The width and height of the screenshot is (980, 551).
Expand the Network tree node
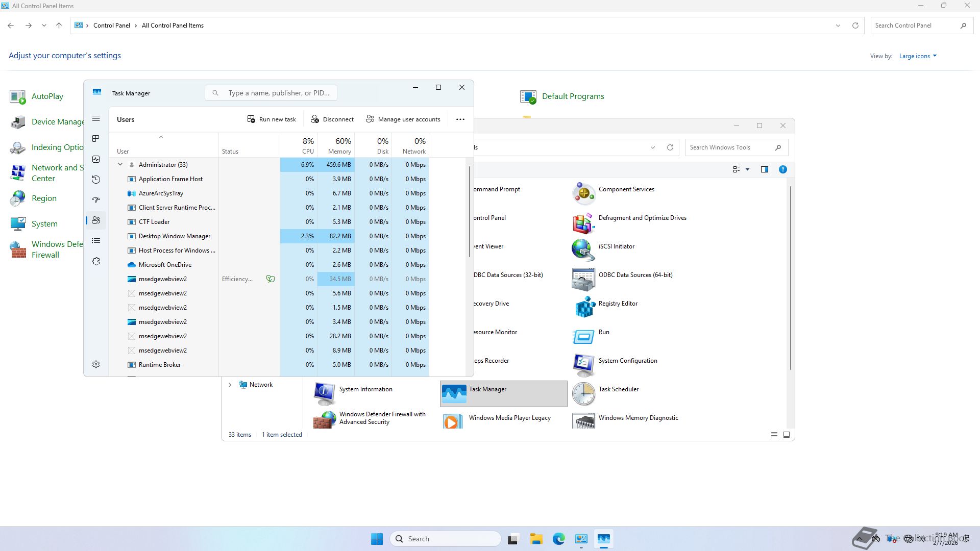230,385
